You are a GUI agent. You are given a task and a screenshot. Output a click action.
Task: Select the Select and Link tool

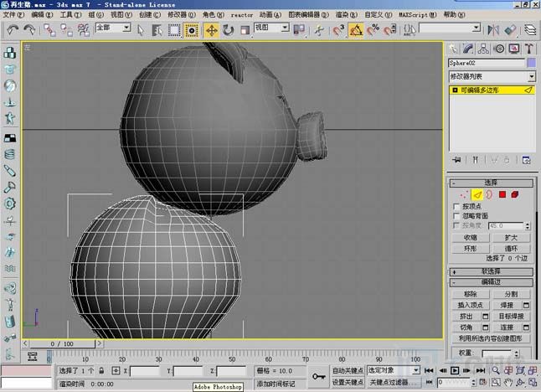[x=49, y=30]
